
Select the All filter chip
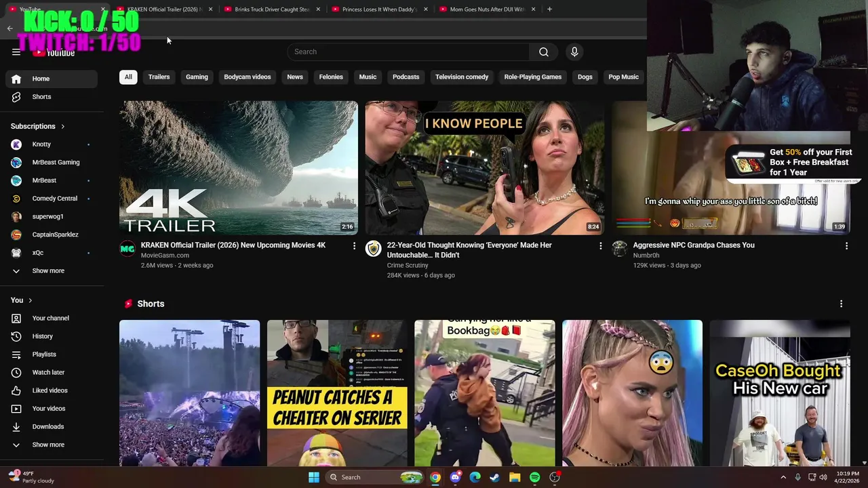click(128, 77)
